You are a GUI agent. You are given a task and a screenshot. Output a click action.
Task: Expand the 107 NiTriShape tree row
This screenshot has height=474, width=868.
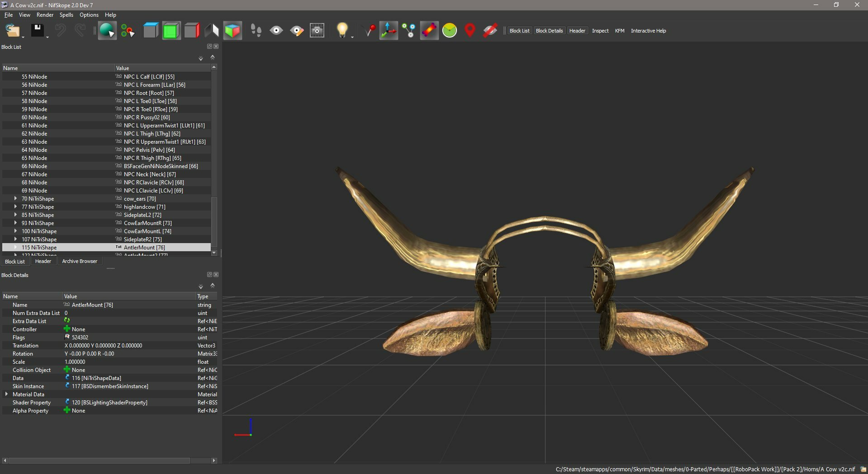click(x=15, y=239)
